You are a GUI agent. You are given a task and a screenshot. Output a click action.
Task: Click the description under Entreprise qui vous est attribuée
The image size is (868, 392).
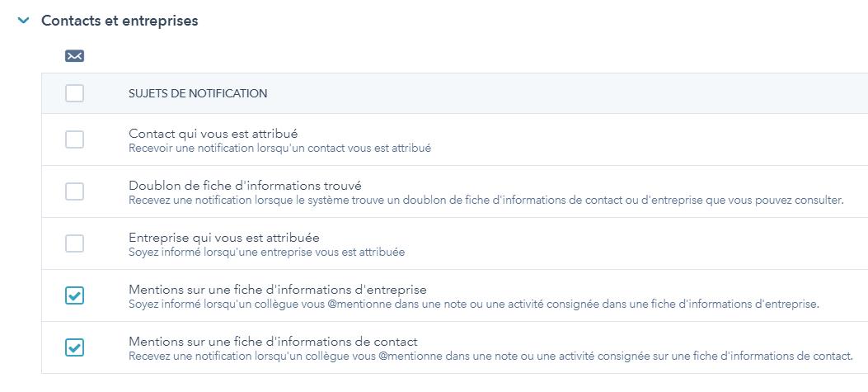tap(266, 253)
